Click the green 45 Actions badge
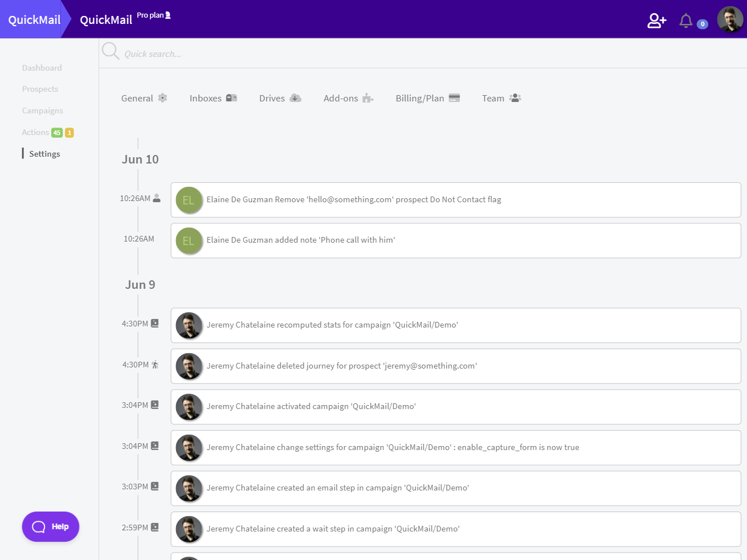This screenshot has width=747, height=560. 57,133
